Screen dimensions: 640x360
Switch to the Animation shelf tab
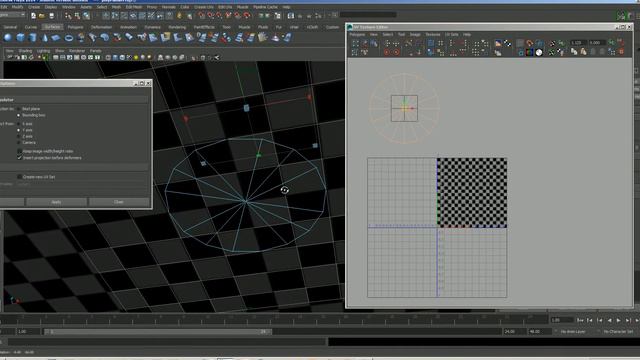tap(128, 27)
